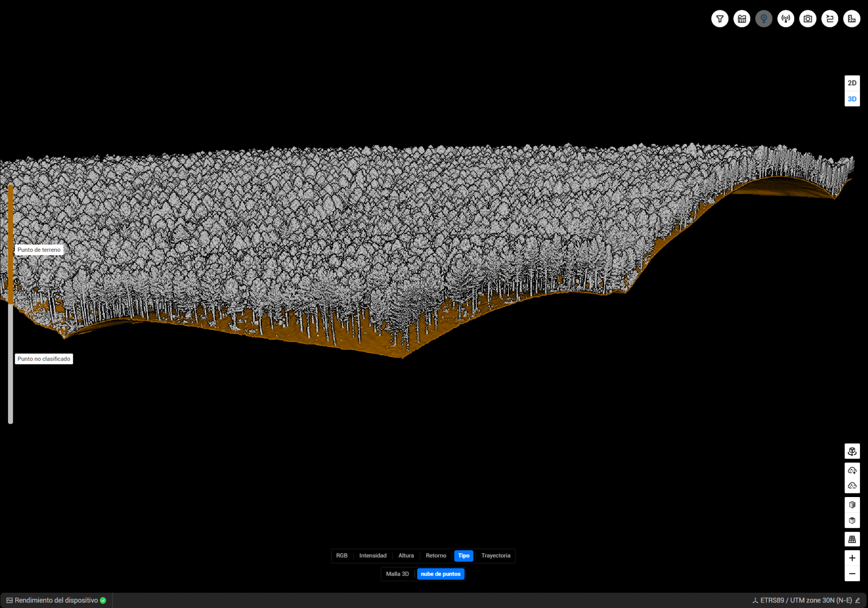Decrease point size with cloud minus icon
The width and height of the screenshot is (868, 608).
pyautogui.click(x=852, y=485)
